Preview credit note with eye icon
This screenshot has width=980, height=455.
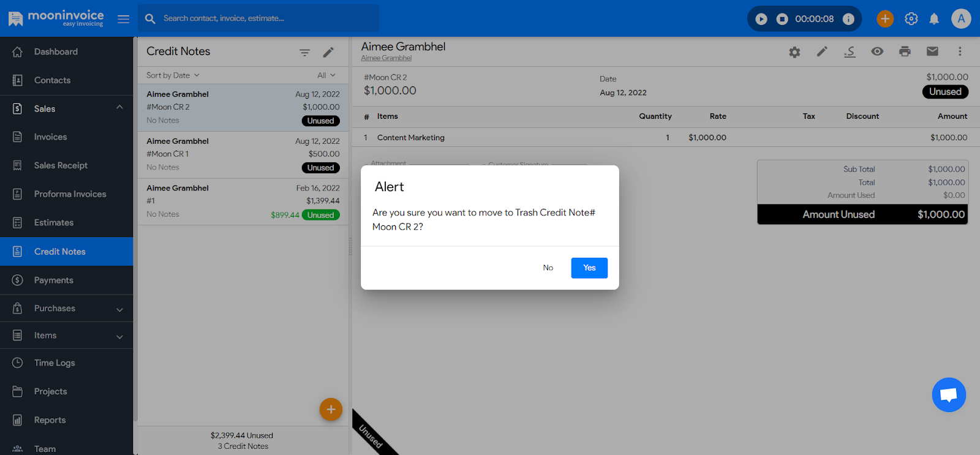(x=877, y=51)
